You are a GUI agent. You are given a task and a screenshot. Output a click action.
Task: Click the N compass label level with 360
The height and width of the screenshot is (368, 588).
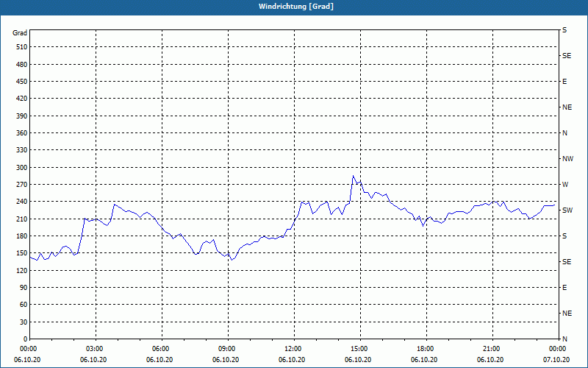(x=564, y=133)
